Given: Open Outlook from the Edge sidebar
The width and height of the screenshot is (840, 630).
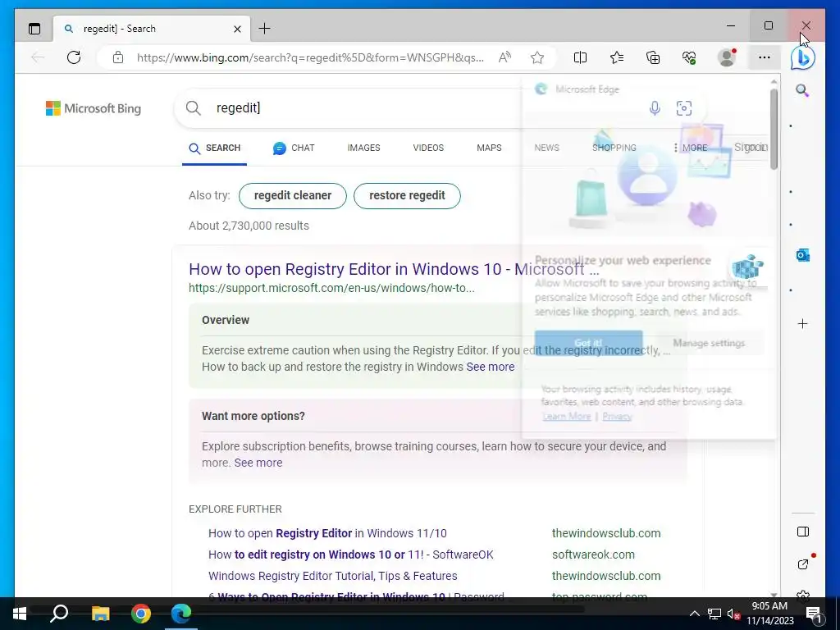Looking at the screenshot, I should (802, 256).
